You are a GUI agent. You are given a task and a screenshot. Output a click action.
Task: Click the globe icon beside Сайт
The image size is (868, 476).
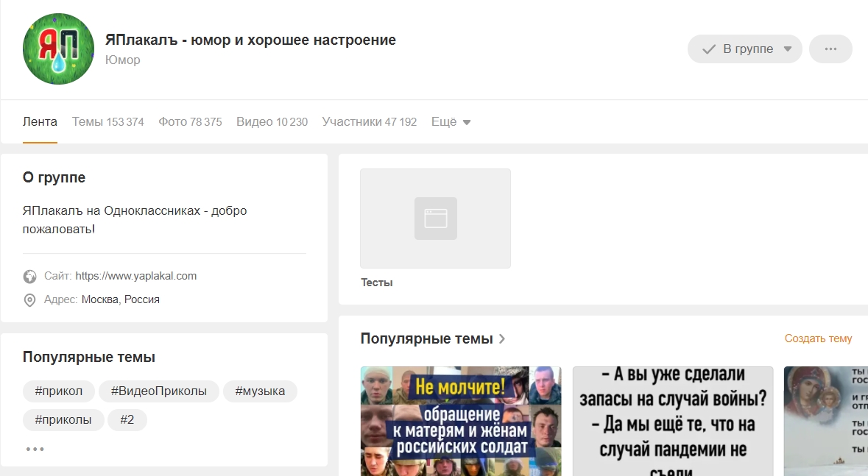[29, 276]
